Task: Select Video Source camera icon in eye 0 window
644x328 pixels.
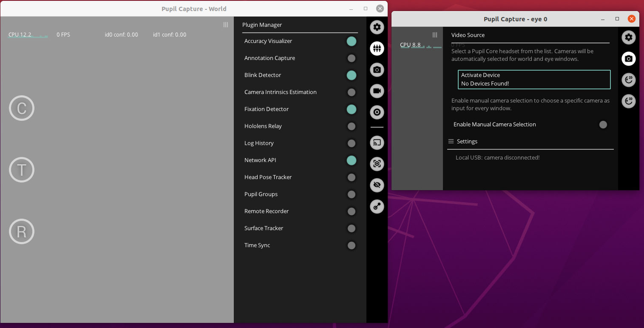Action: click(x=629, y=59)
